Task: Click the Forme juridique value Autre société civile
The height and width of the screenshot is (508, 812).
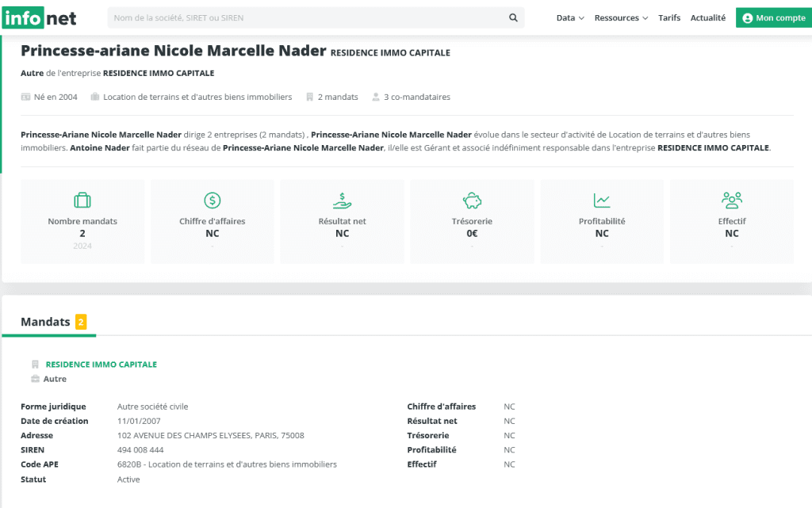Action: (153, 406)
